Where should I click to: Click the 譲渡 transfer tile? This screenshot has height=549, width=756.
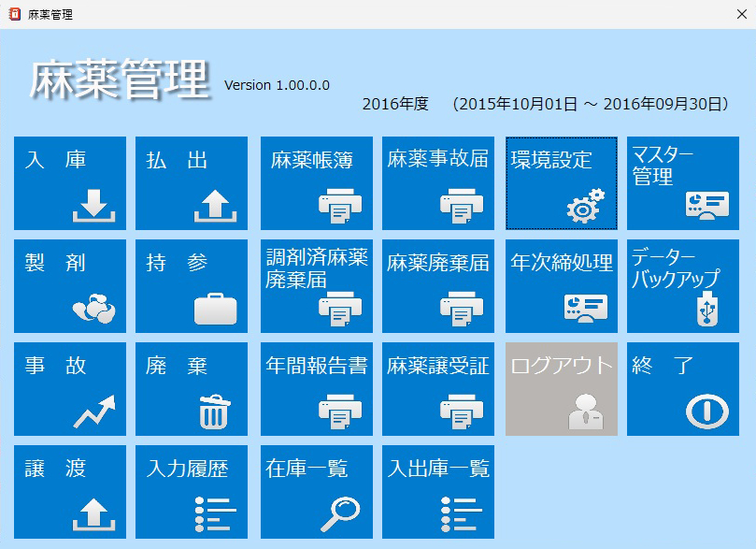pyautogui.click(x=70, y=492)
